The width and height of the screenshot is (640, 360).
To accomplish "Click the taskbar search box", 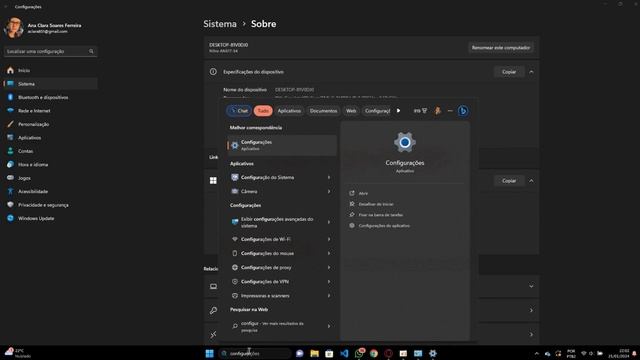I will pyautogui.click(x=256, y=353).
